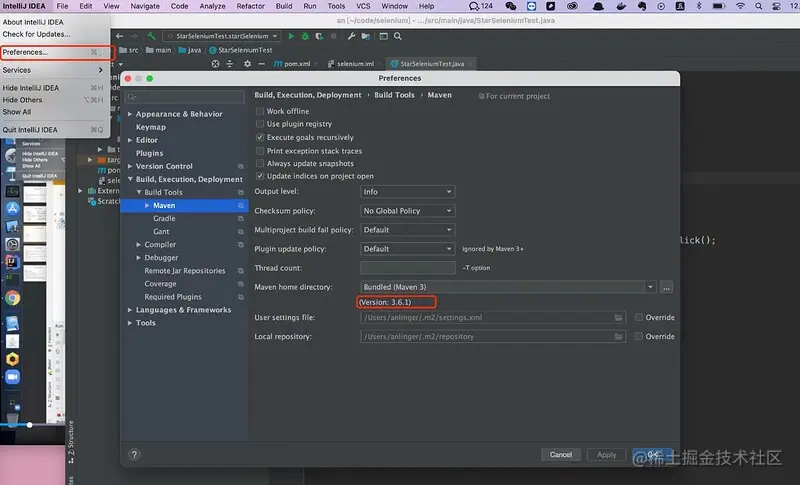Click the project pane gear icon
The height and width of the screenshot is (485, 800).
click(247, 64)
